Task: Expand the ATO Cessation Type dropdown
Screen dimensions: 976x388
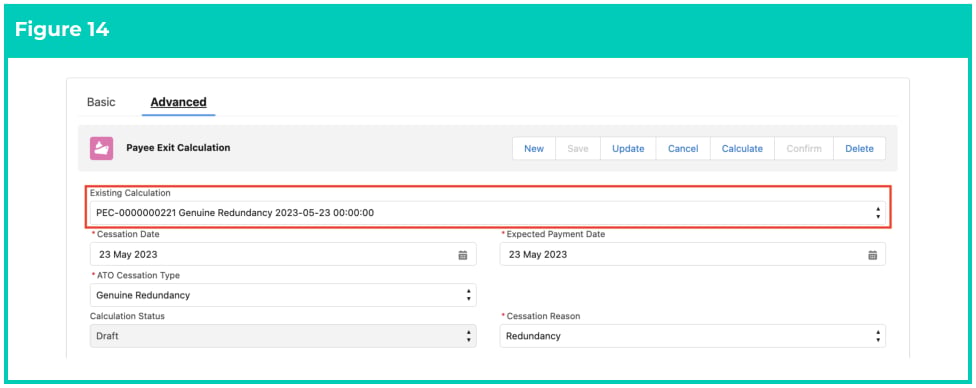Action: pyautogui.click(x=283, y=295)
